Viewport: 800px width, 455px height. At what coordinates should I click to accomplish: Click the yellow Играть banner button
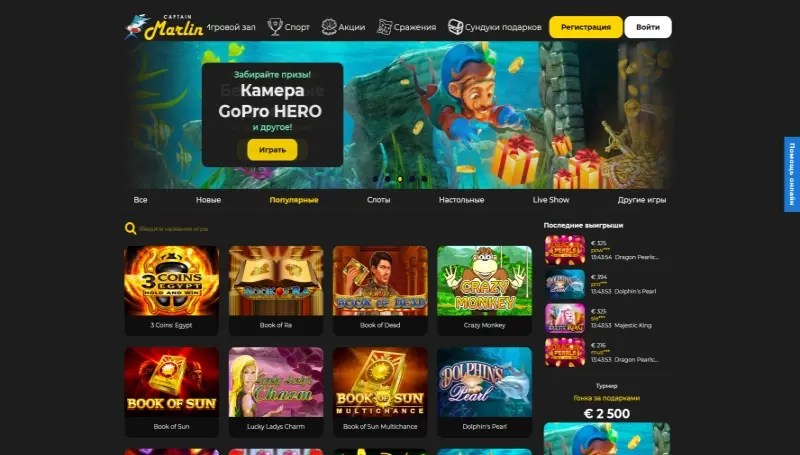[272, 150]
